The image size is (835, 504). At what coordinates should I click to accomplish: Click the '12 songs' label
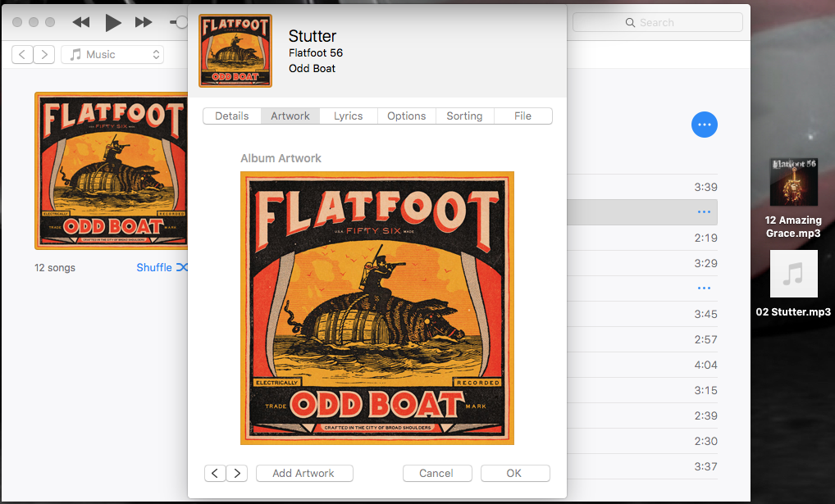(x=55, y=268)
